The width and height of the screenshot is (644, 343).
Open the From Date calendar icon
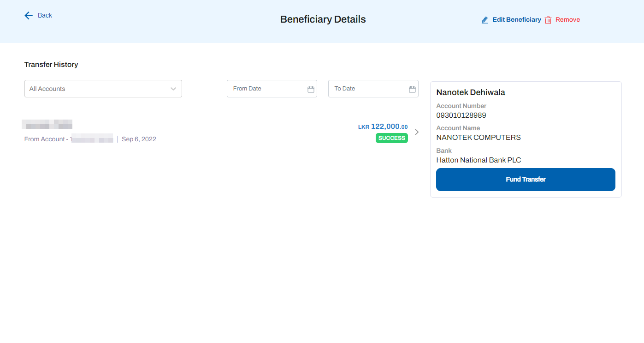tap(311, 89)
